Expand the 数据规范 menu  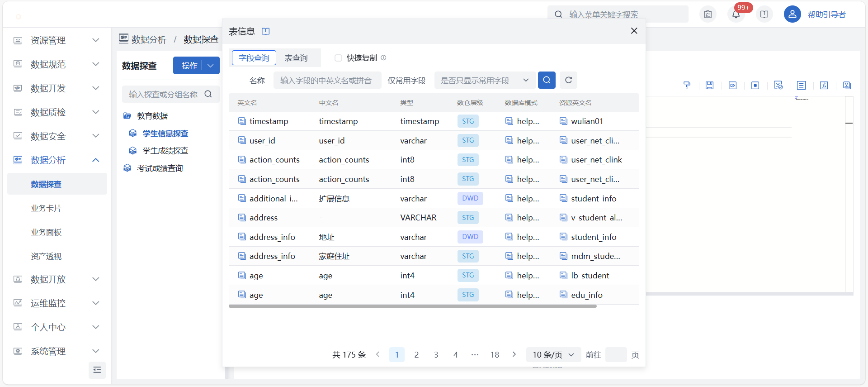57,64
